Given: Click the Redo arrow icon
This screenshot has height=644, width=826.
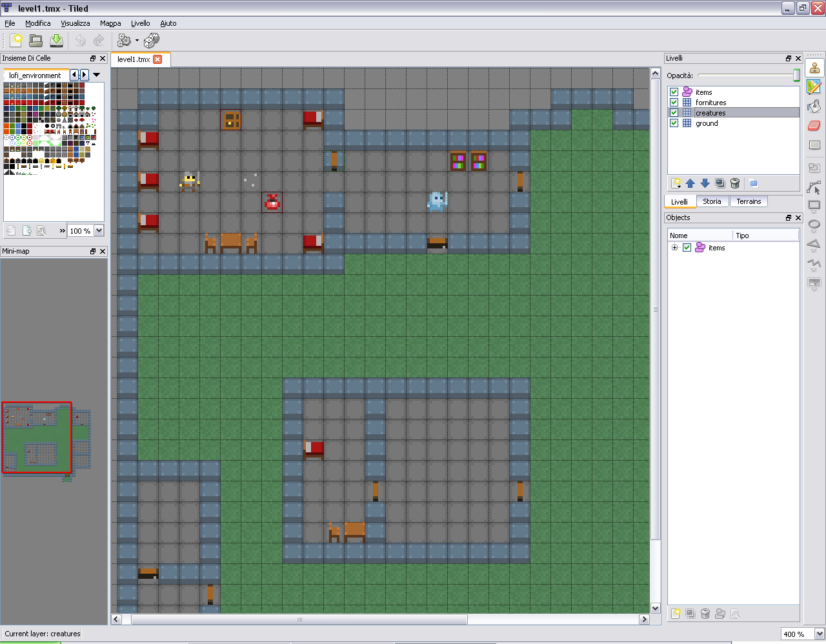Looking at the screenshot, I should click(x=99, y=41).
